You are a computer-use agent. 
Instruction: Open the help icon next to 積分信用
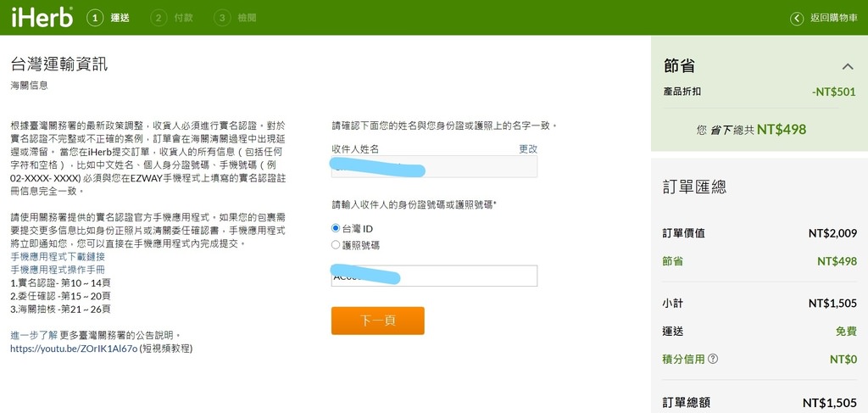click(713, 359)
